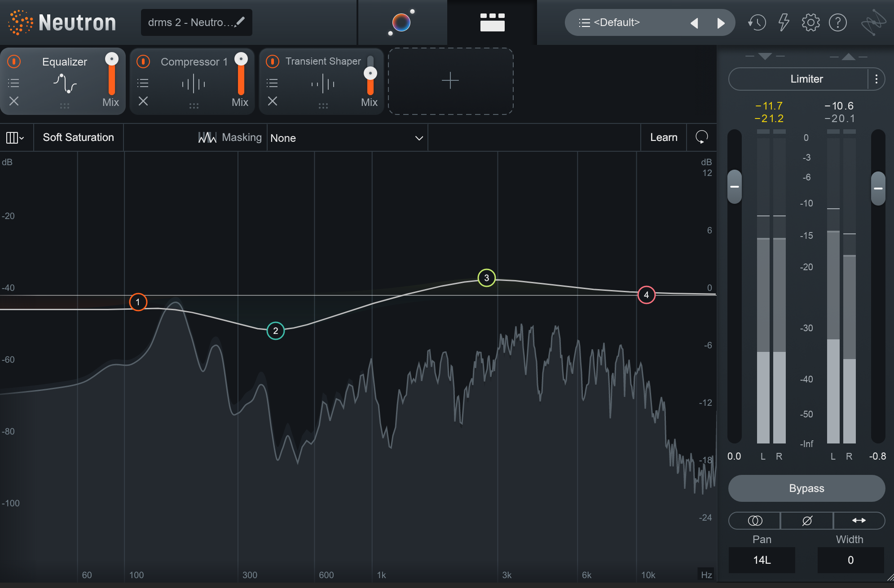Select EQ band node 2

pyautogui.click(x=276, y=331)
